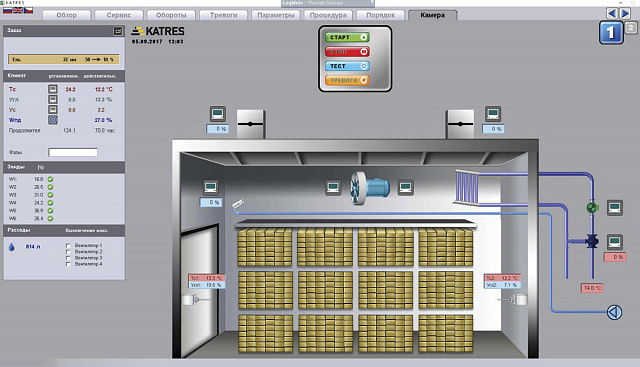Click the Фазы input field
Image resolution: width=640 pixels, height=367 pixels.
click(x=73, y=152)
